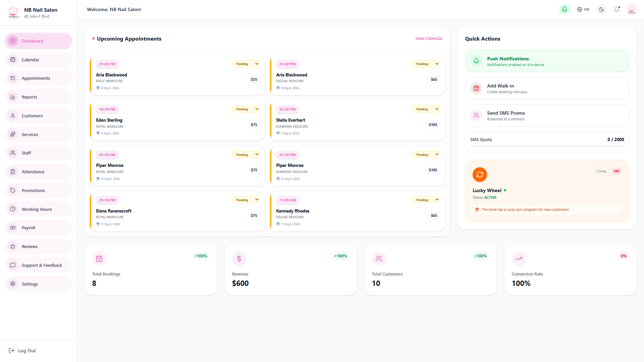Open the View Calendar link

click(x=429, y=39)
